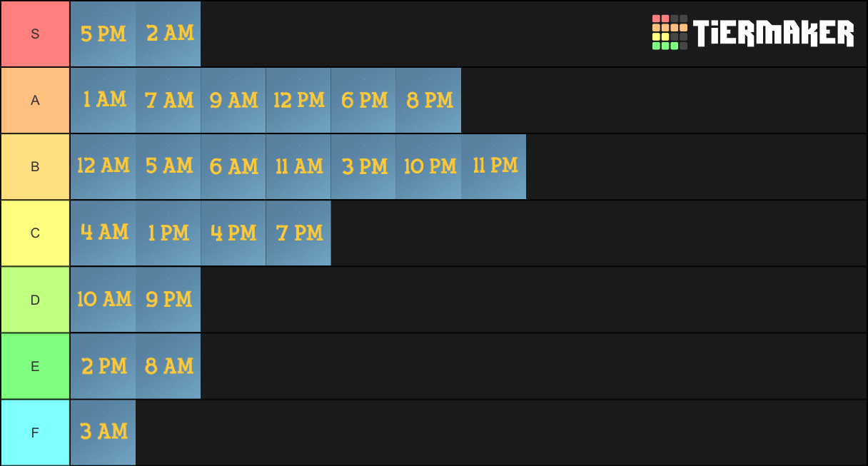
Task: Select the 4 AM tile in C tier
Action: [103, 233]
